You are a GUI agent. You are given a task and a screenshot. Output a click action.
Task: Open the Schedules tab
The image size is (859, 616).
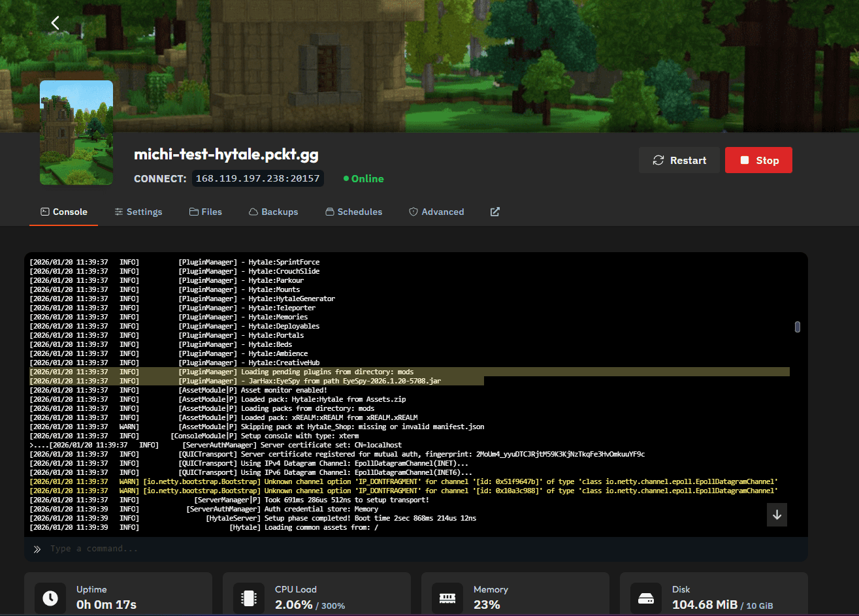pos(353,211)
